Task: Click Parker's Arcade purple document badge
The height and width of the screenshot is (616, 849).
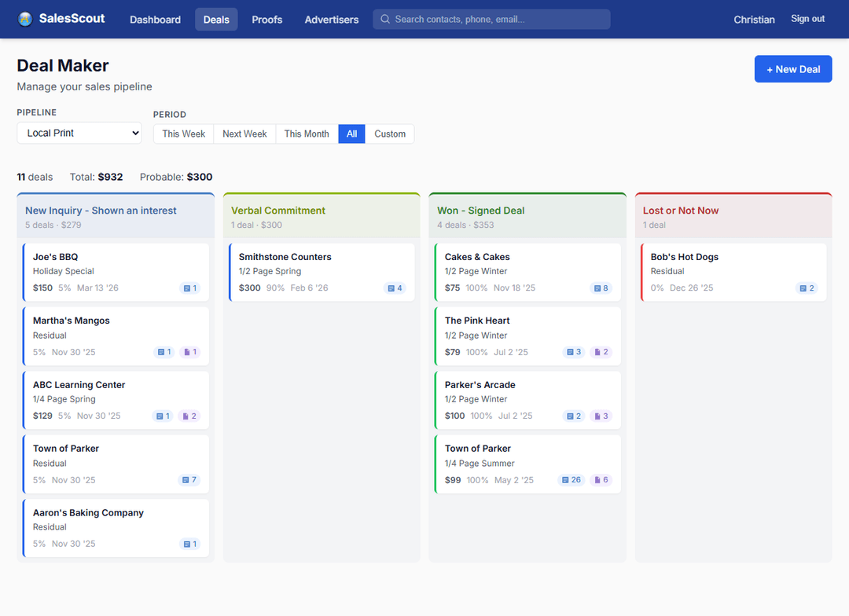Action: click(601, 416)
